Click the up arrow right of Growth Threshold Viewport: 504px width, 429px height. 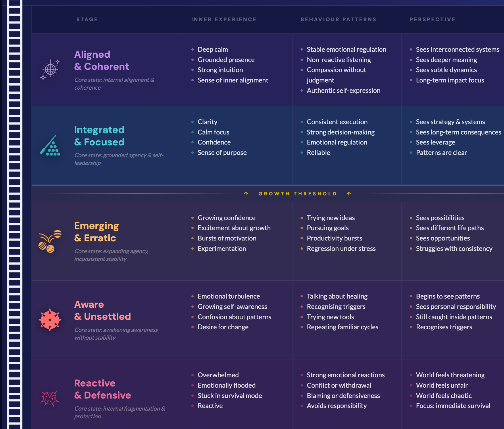click(349, 194)
